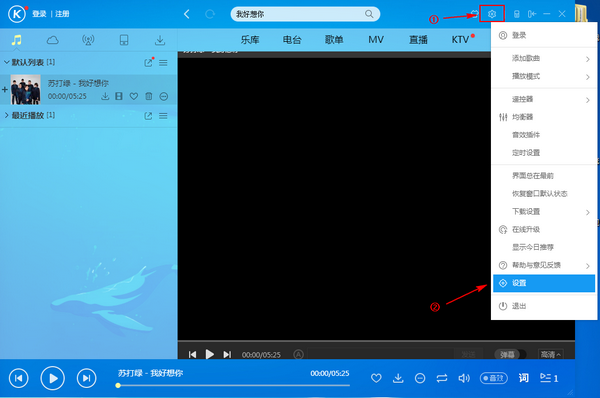The image size is (600, 398).
Task: Skip to previous MV in video panel
Action: tap(192, 355)
